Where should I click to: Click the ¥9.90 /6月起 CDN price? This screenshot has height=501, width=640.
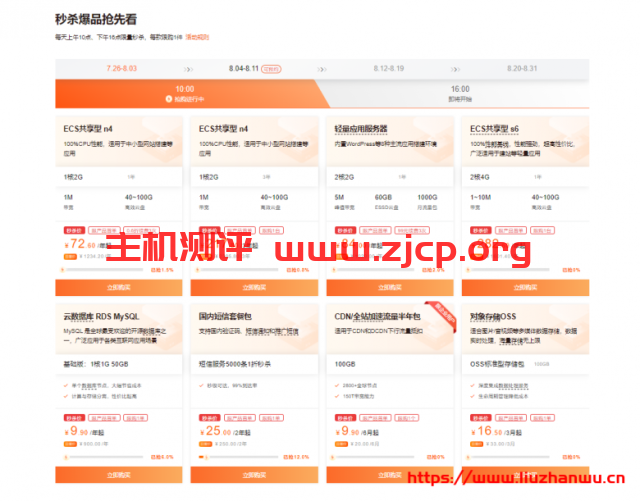tap(358, 431)
